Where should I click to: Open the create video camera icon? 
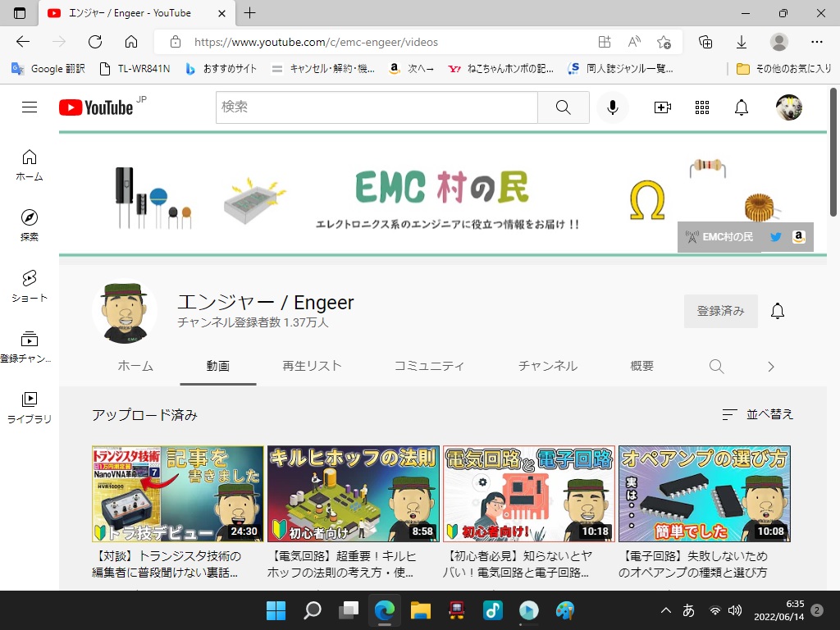click(x=663, y=107)
